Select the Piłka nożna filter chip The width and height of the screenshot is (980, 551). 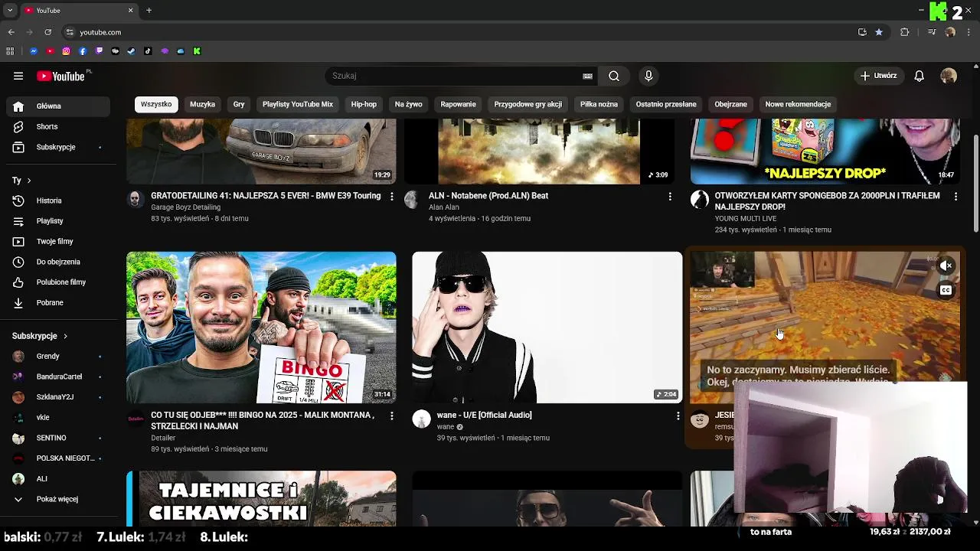point(599,104)
